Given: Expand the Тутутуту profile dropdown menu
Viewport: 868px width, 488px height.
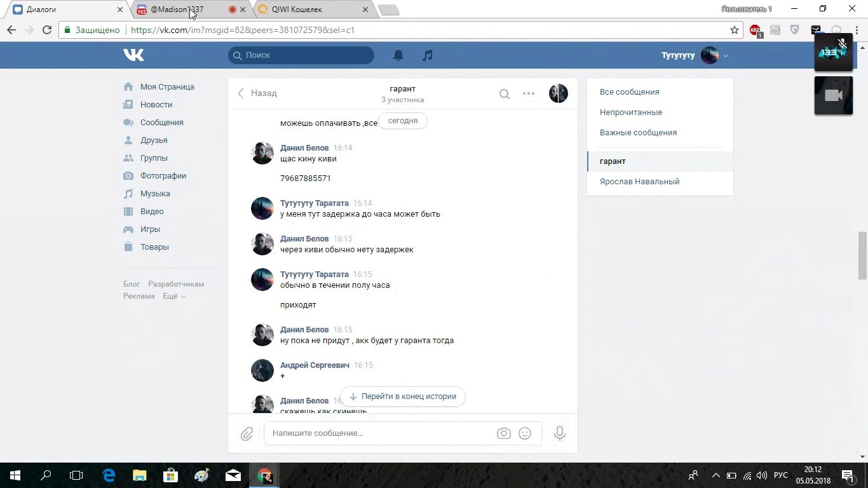Looking at the screenshot, I should click(725, 56).
